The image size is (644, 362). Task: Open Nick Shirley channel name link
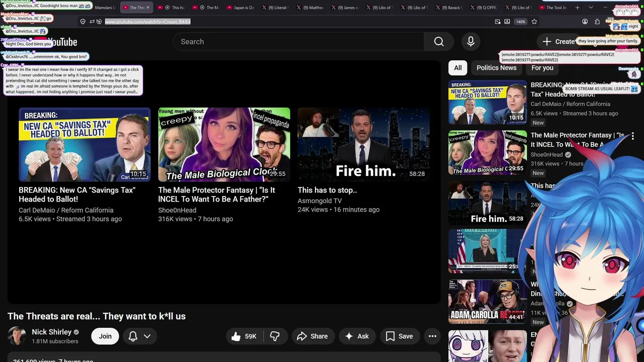(52, 332)
